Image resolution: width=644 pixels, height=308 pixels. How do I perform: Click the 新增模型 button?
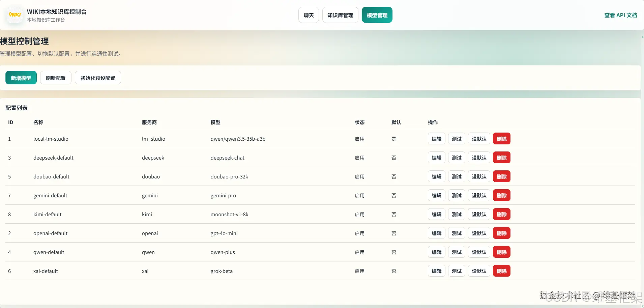point(21,78)
